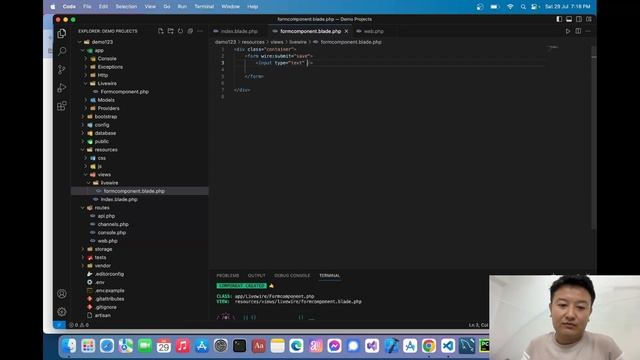The image size is (640, 360).
Task: Click the Wi-Fi icon in menu bar
Action: (x=510, y=7)
